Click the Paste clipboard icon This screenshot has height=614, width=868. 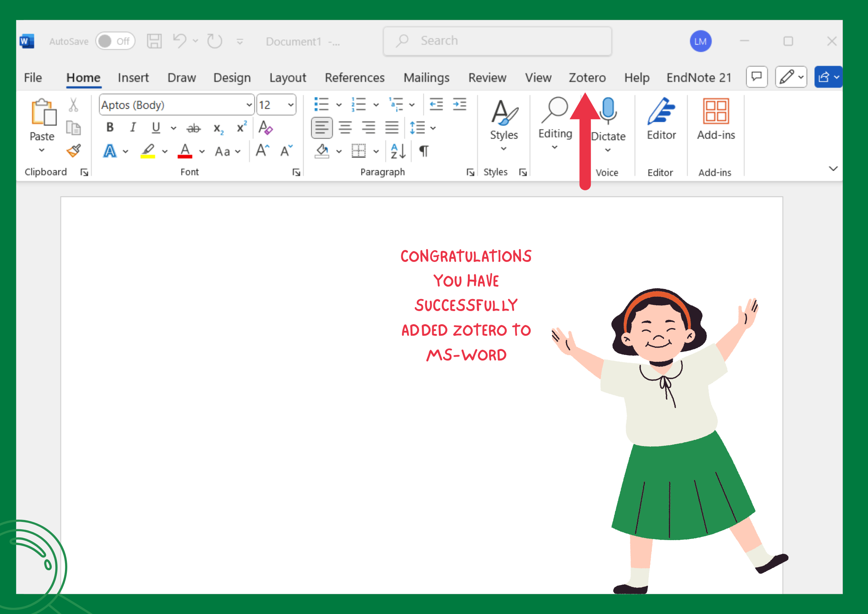[44, 112]
